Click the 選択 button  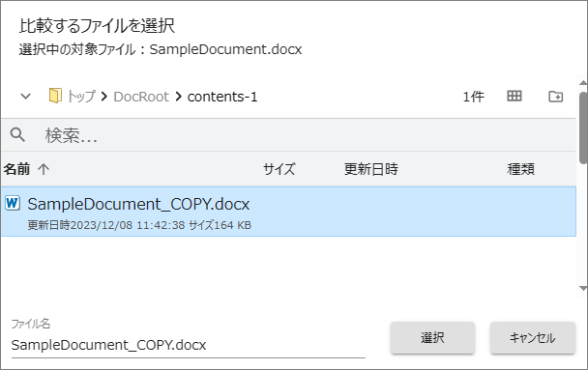432,338
